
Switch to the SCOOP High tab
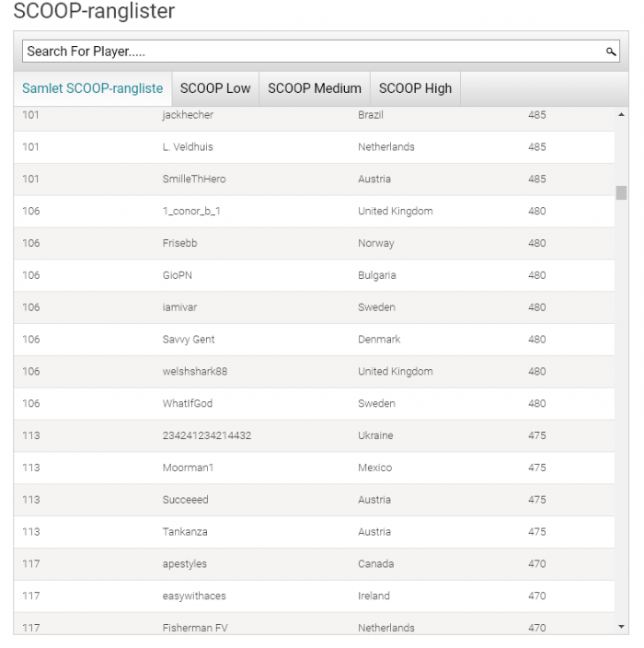(415, 88)
